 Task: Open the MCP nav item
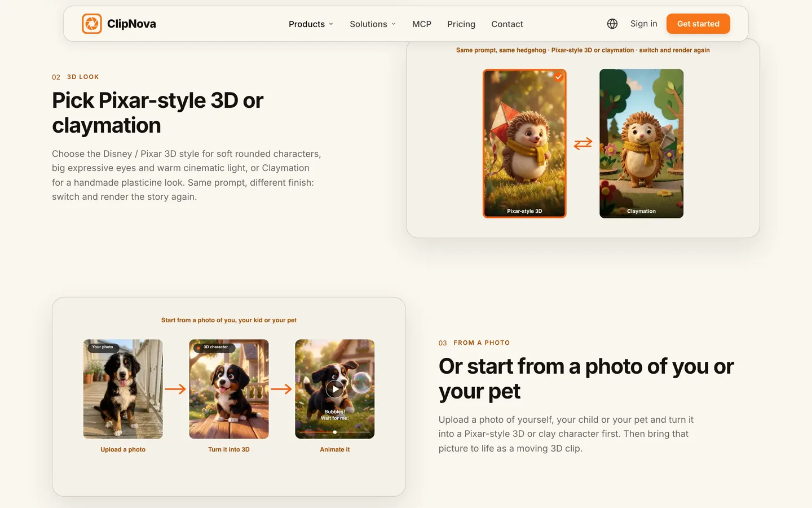422,24
